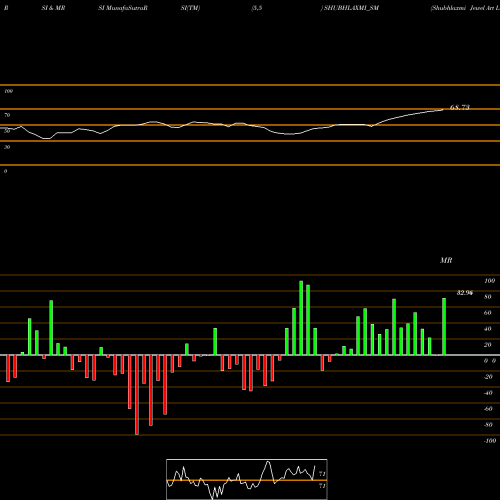Screen dimensions: 500x500
Task: Click the Shubhlaxmi Jewel Art header text
Action: coord(465,8)
